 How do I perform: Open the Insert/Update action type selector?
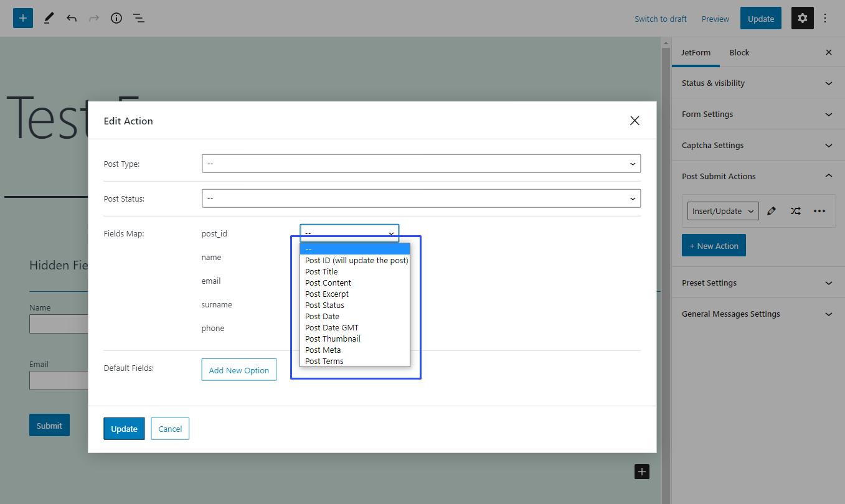722,211
